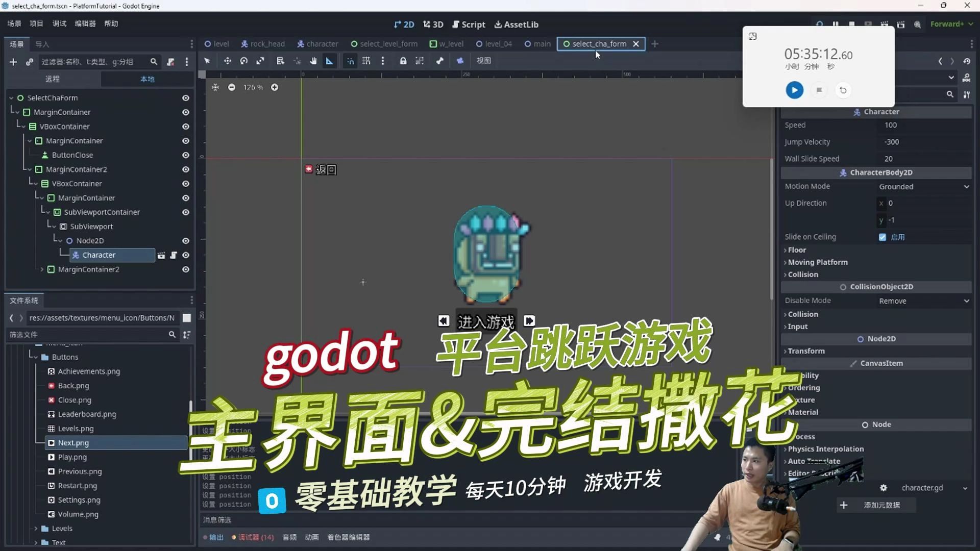This screenshot has width=980, height=551.
Task: Toggle visibility of SelectChaForm node
Action: point(186,98)
